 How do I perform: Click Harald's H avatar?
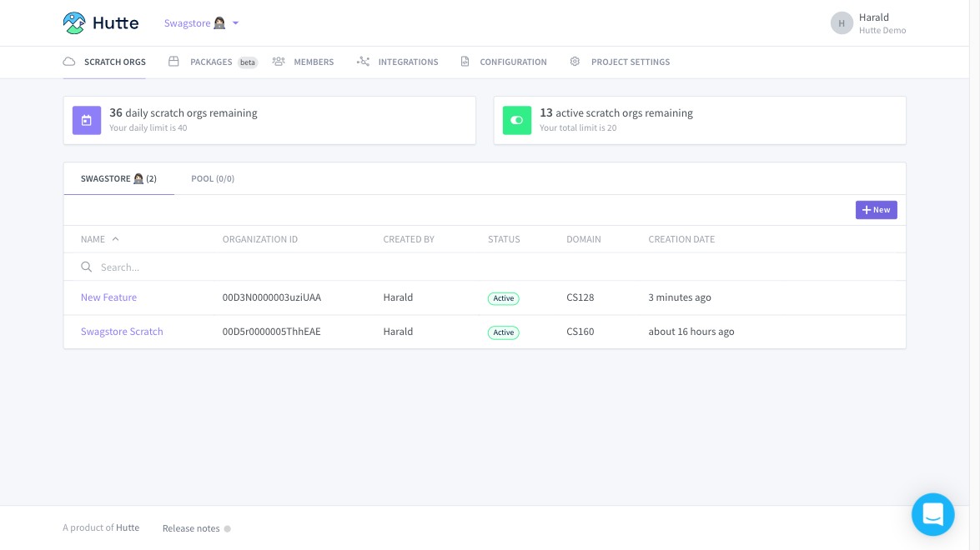pyautogui.click(x=842, y=23)
